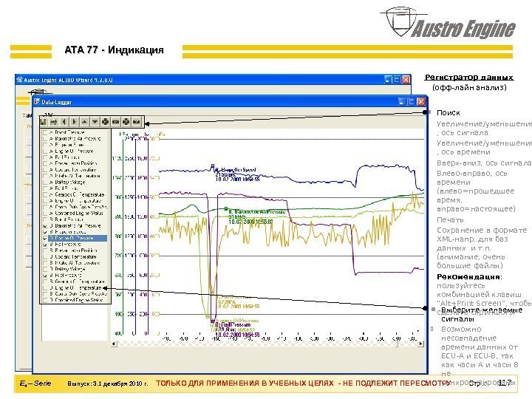The height and width of the screenshot is (399, 532).
Task: Click chart scrollbar right arrow
Action: tap(420, 344)
